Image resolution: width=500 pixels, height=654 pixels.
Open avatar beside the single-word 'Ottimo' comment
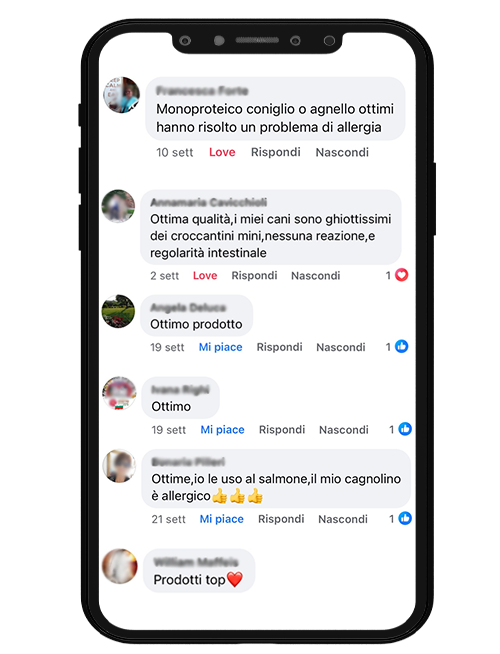click(x=120, y=393)
